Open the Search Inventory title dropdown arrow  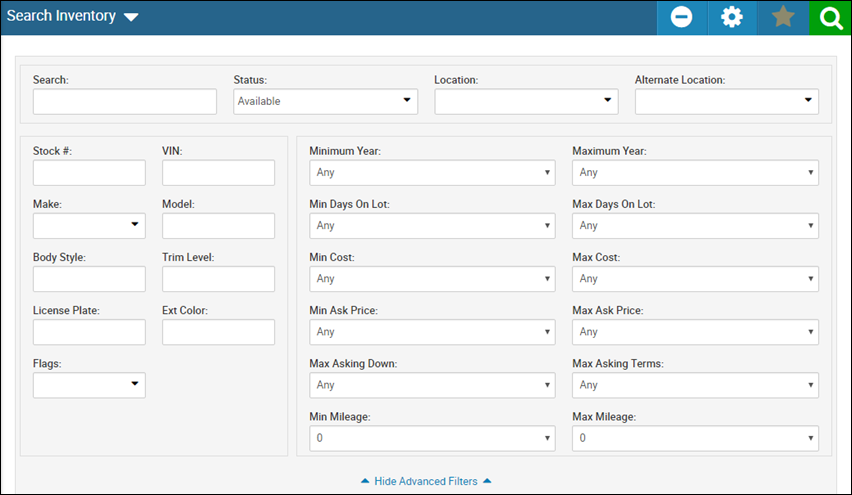(x=131, y=17)
